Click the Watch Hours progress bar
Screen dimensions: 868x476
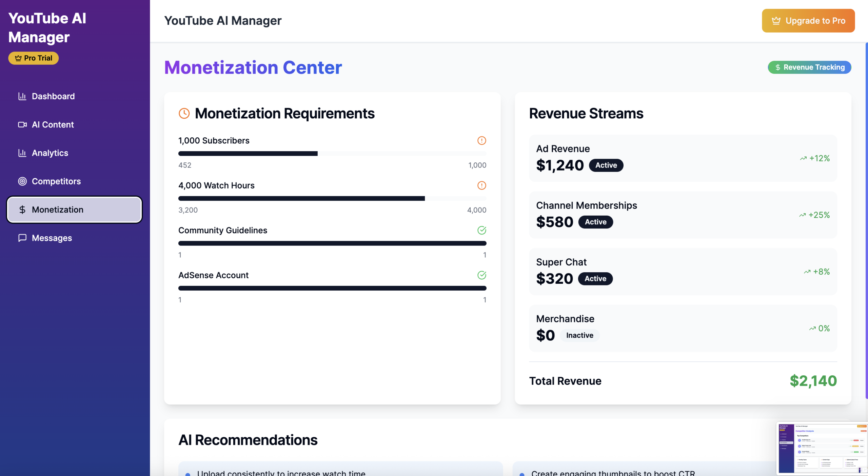(332, 198)
